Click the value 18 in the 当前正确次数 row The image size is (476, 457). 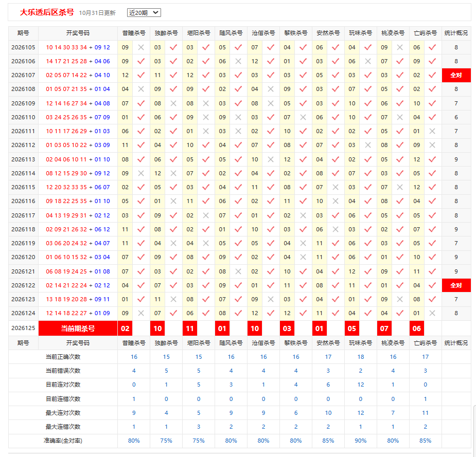point(361,357)
